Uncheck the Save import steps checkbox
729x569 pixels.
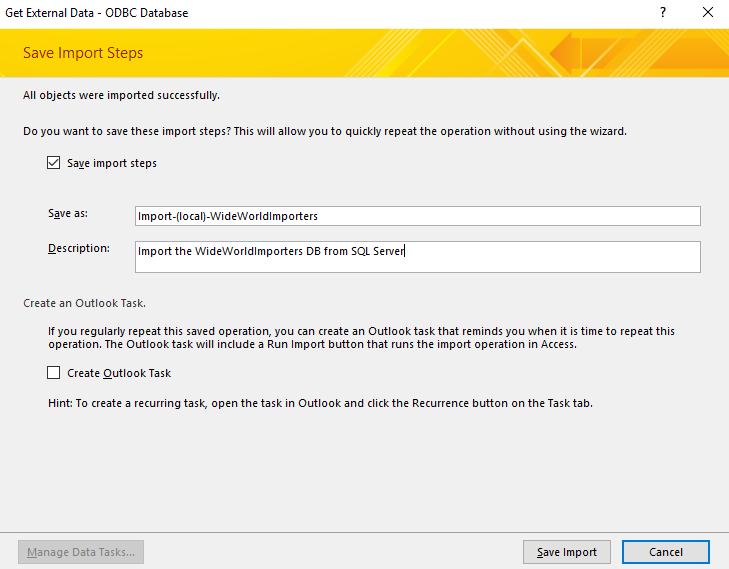[54, 163]
